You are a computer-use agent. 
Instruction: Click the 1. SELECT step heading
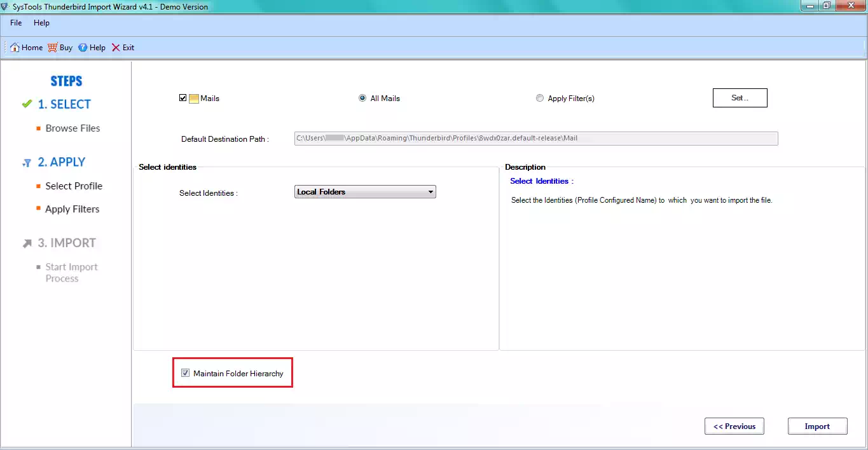[x=64, y=104]
